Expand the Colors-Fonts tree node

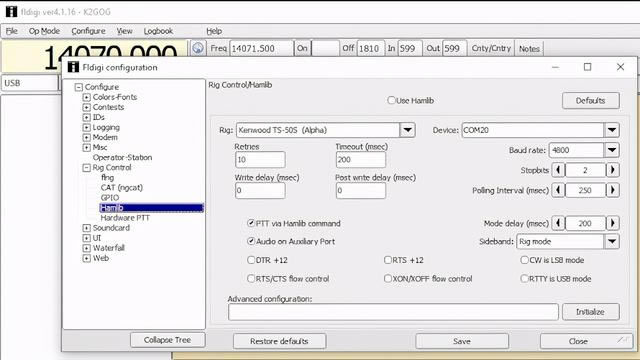coord(86,97)
